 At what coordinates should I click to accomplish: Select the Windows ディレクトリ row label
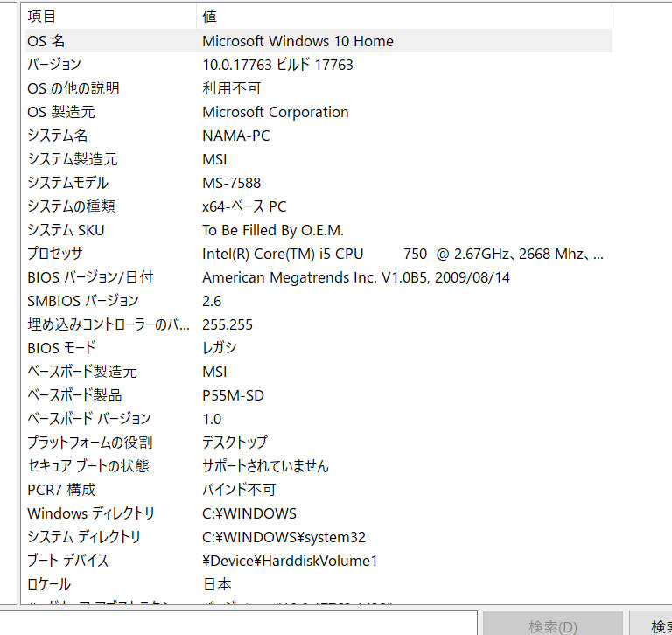coord(90,513)
